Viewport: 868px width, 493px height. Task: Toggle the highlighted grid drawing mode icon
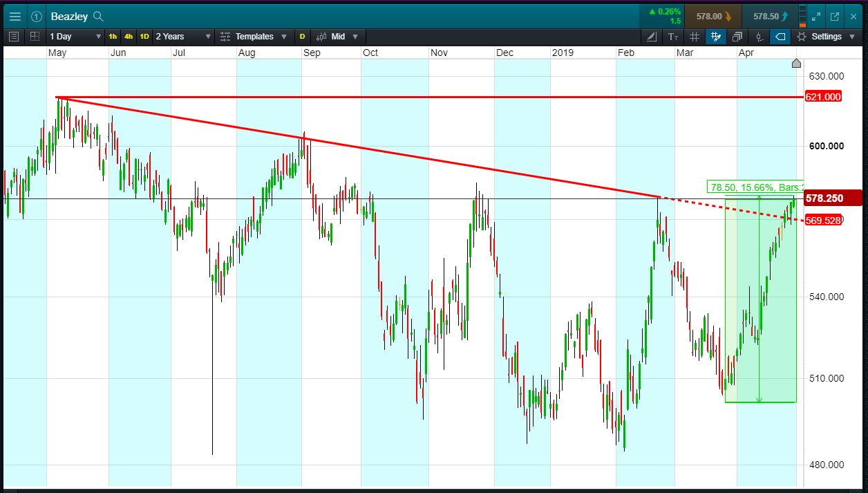(x=716, y=36)
